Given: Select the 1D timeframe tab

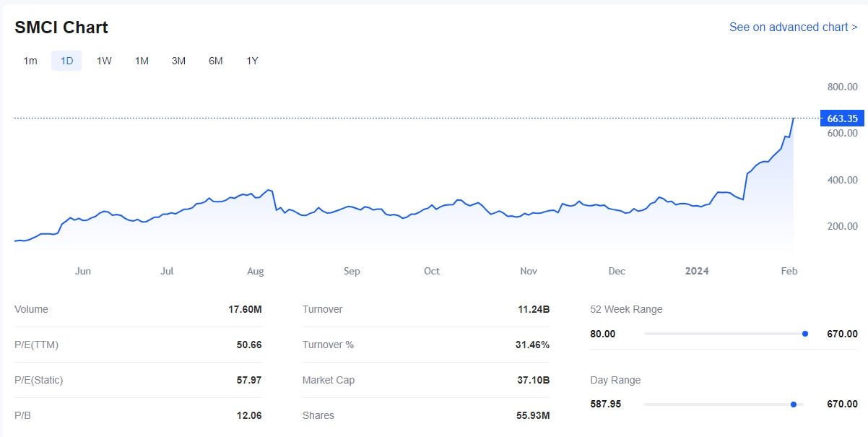Looking at the screenshot, I should coord(66,61).
